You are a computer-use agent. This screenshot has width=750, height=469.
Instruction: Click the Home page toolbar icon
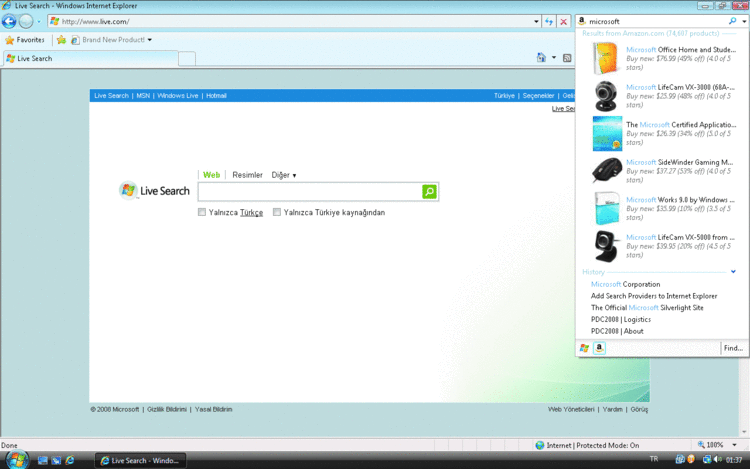click(541, 58)
